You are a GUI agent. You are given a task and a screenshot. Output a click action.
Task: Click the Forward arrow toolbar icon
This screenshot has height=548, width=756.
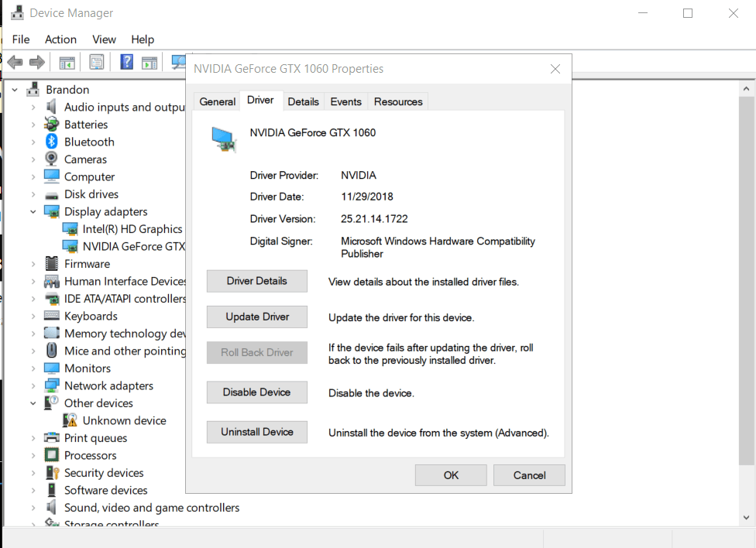tap(37, 62)
